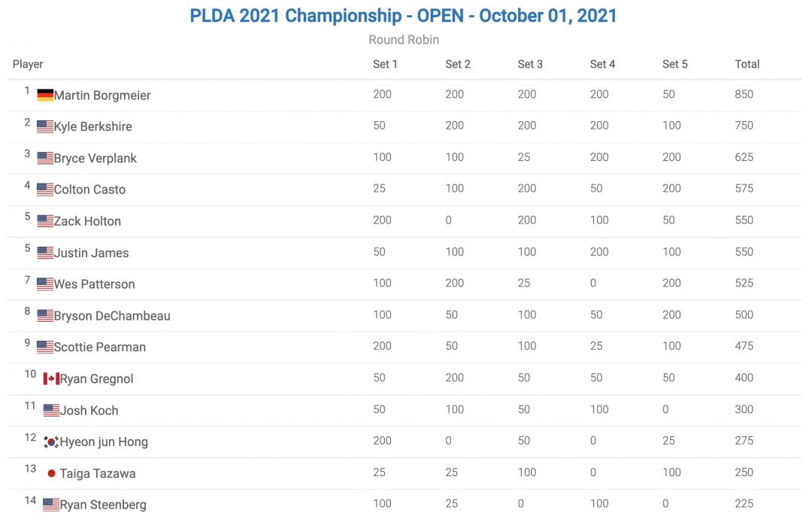The width and height of the screenshot is (812, 519).
Task: Open Justin James player entry
Action: pos(91,253)
